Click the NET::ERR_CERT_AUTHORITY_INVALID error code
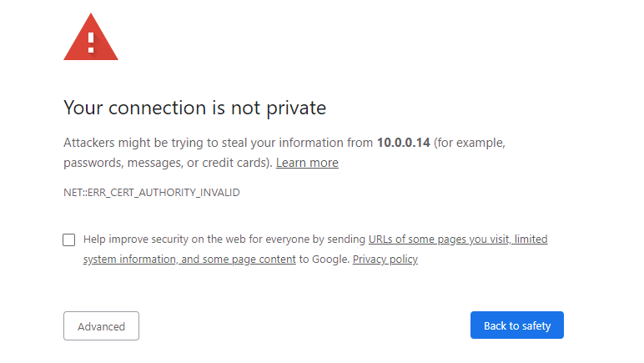 coord(152,193)
